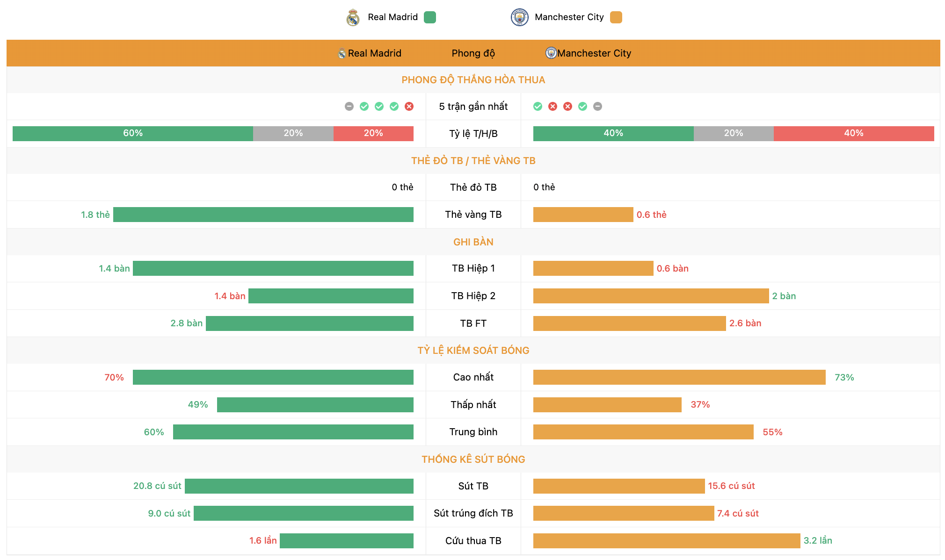
Task: Click the Cứu thua TB label
Action: (x=473, y=541)
